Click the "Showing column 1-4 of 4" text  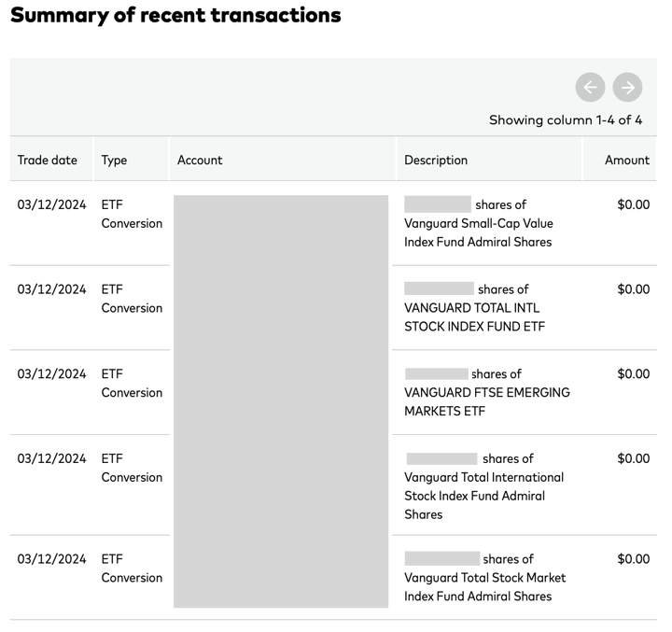tap(566, 120)
